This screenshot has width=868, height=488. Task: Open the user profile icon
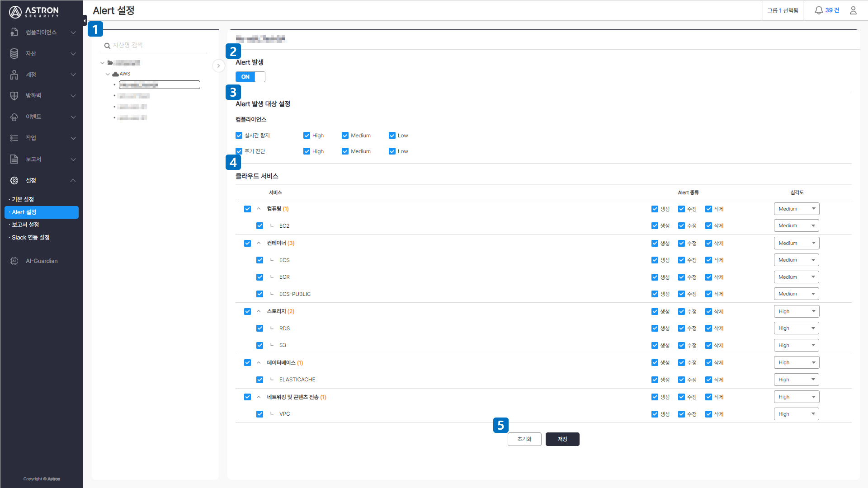[x=853, y=10]
